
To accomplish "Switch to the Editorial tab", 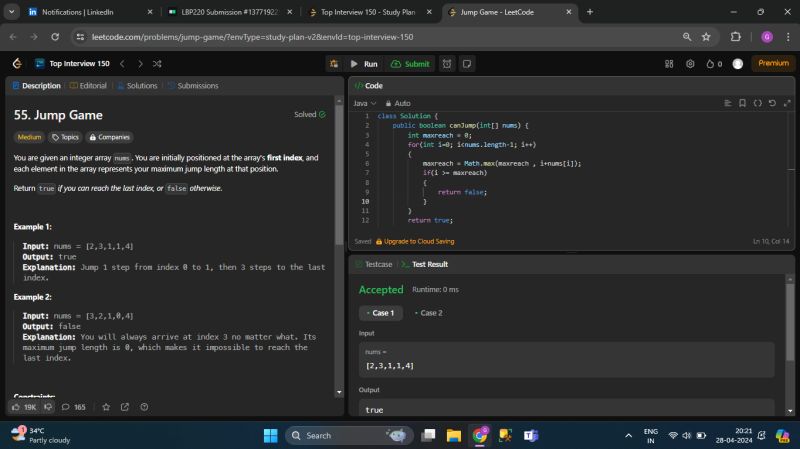I will (88, 86).
